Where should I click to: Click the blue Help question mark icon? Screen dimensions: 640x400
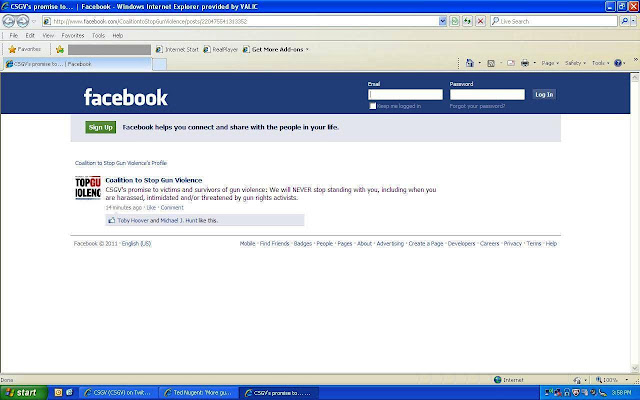(x=618, y=63)
